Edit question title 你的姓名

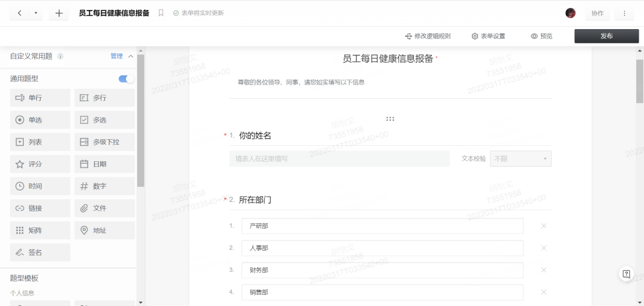coord(255,135)
